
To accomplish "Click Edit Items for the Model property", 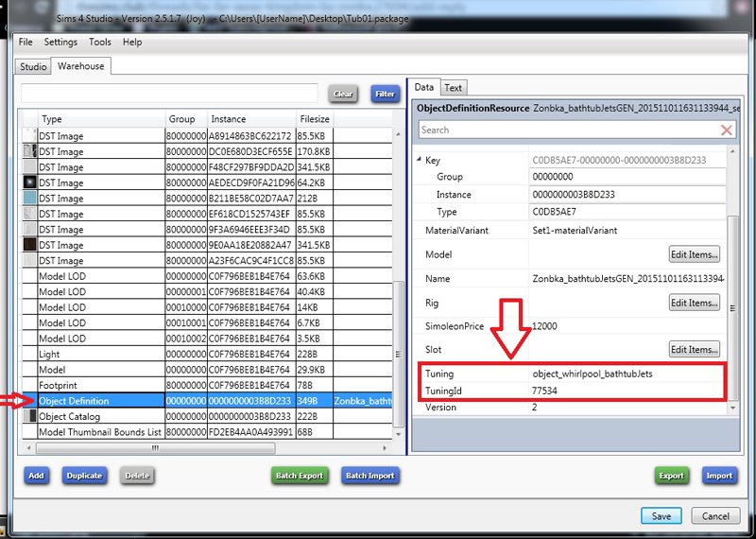I will 695,254.
